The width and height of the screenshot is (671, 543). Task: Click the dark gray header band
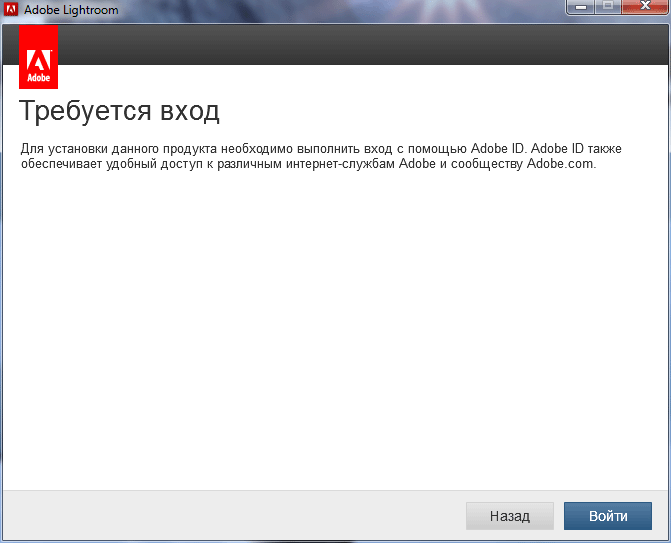click(350, 45)
